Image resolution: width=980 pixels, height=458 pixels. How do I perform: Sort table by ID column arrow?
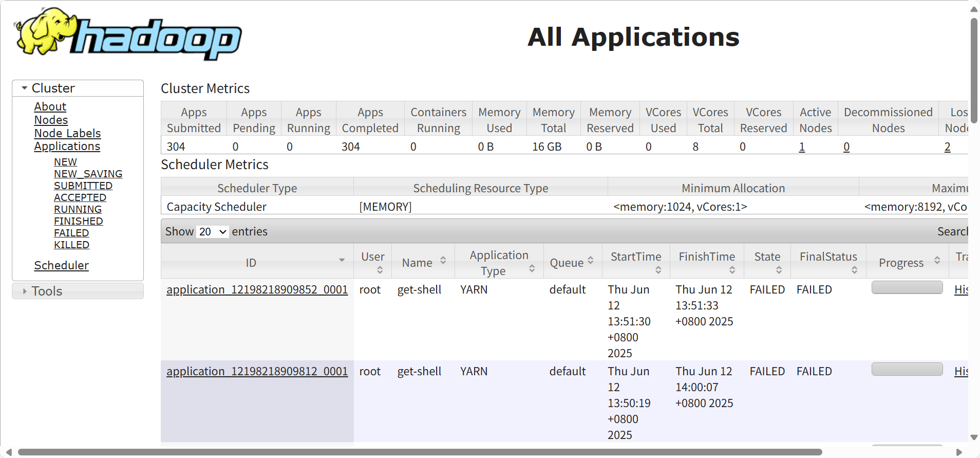pyautogui.click(x=342, y=260)
